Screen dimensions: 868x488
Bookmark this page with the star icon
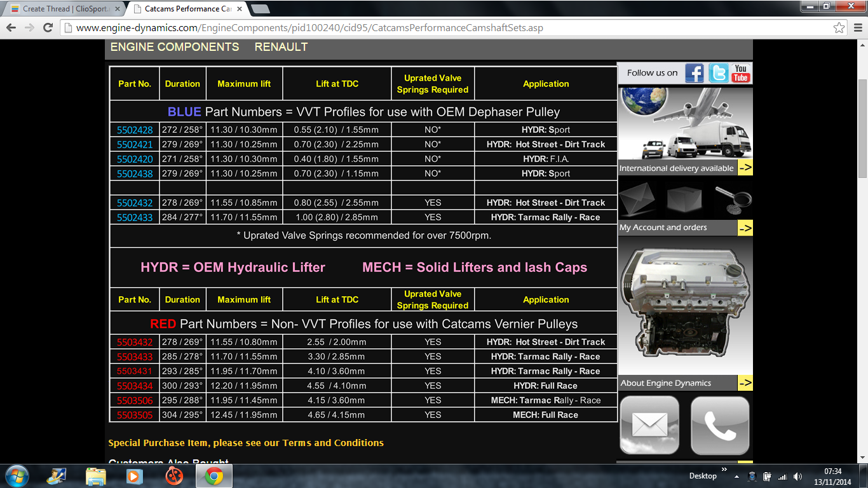tap(839, 28)
